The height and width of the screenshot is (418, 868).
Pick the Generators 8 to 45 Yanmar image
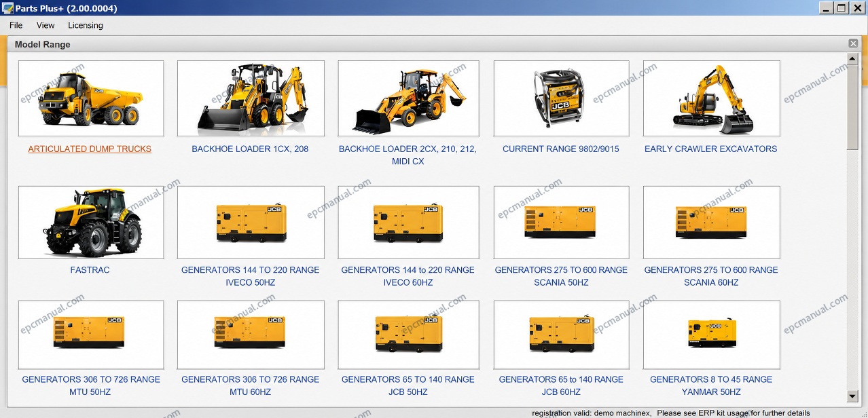point(711,335)
